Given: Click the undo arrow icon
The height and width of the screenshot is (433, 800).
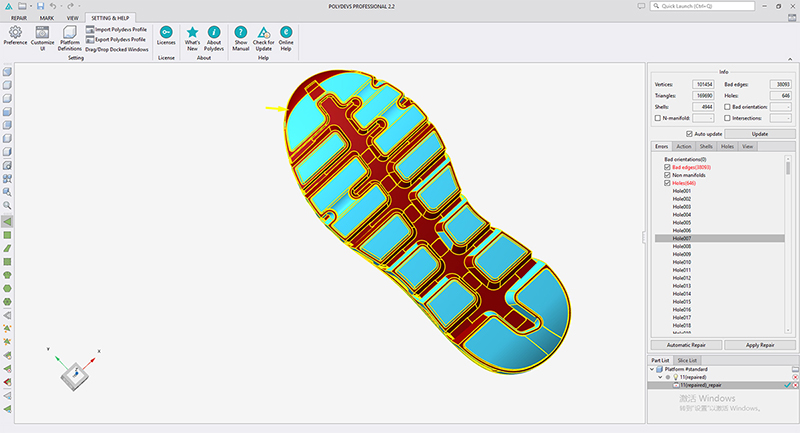Looking at the screenshot, I should [x=53, y=6].
